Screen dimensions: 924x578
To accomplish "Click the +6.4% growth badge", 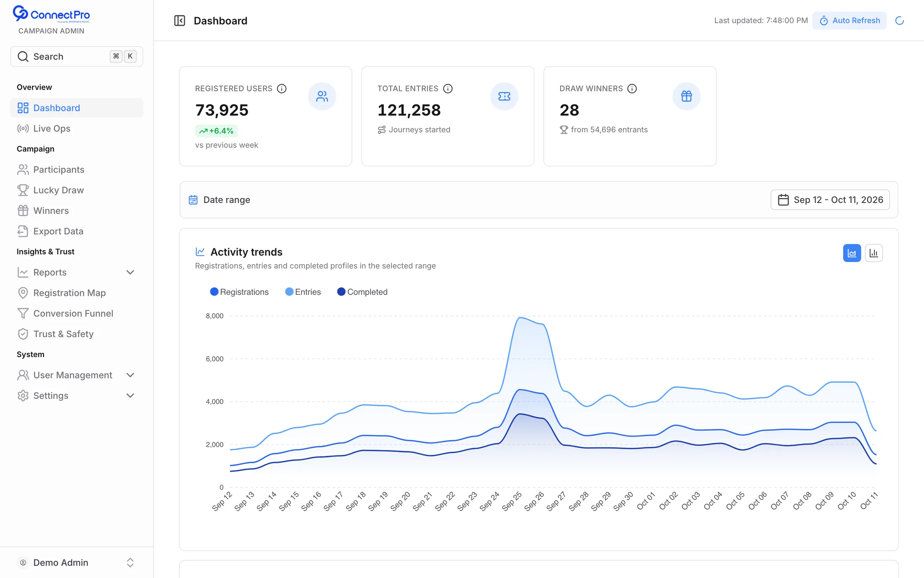I will click(216, 131).
